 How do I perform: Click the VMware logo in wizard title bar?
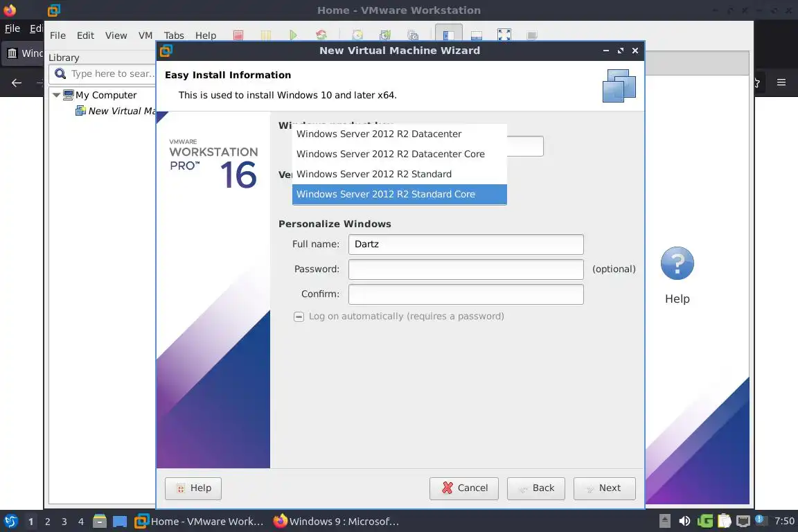point(166,51)
